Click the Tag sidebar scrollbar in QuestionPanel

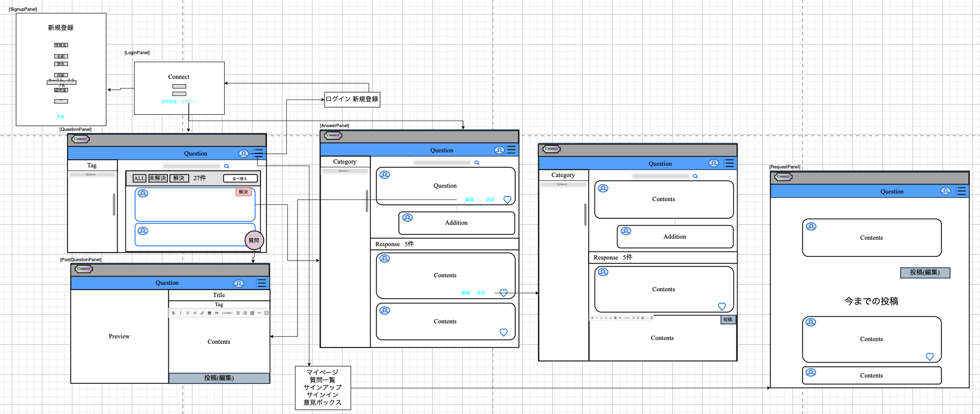coord(114,204)
